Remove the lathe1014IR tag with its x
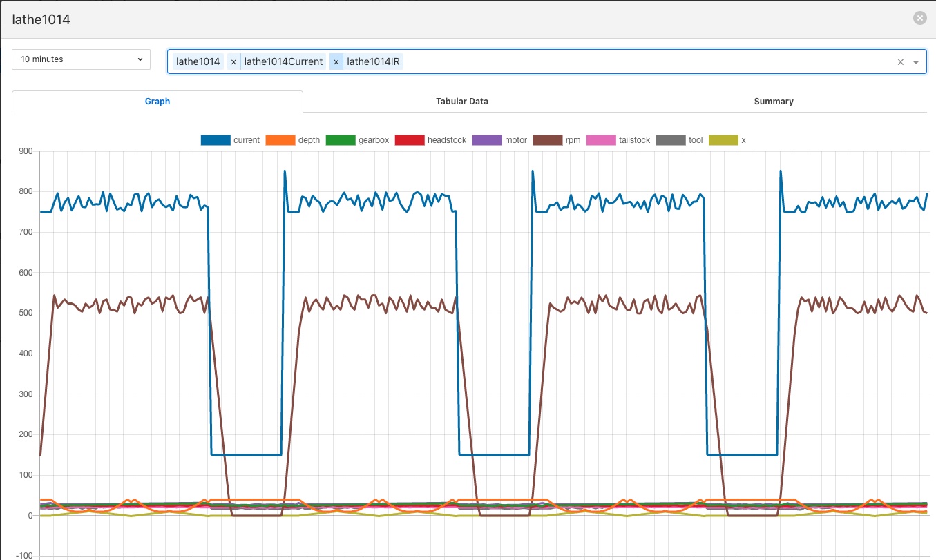Screen dimensions: 936x560 click(336, 61)
